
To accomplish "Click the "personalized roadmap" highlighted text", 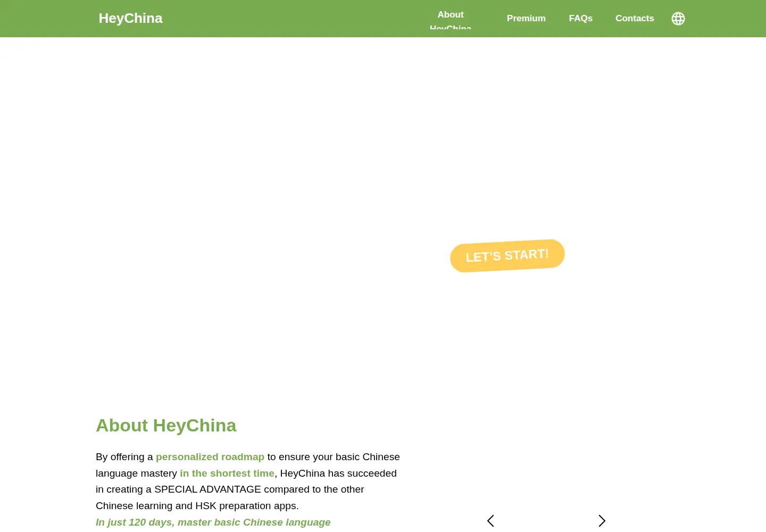I will coord(210,457).
